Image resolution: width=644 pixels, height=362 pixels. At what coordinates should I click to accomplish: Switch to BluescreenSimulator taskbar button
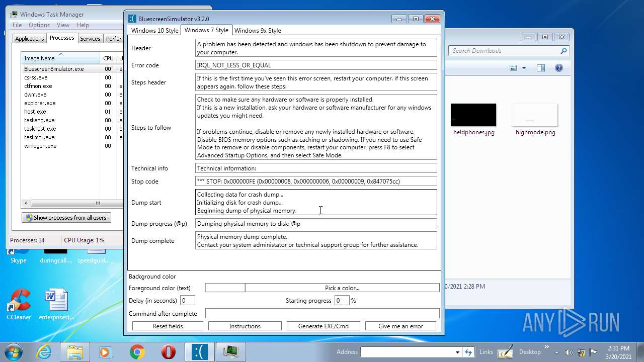(x=200, y=352)
